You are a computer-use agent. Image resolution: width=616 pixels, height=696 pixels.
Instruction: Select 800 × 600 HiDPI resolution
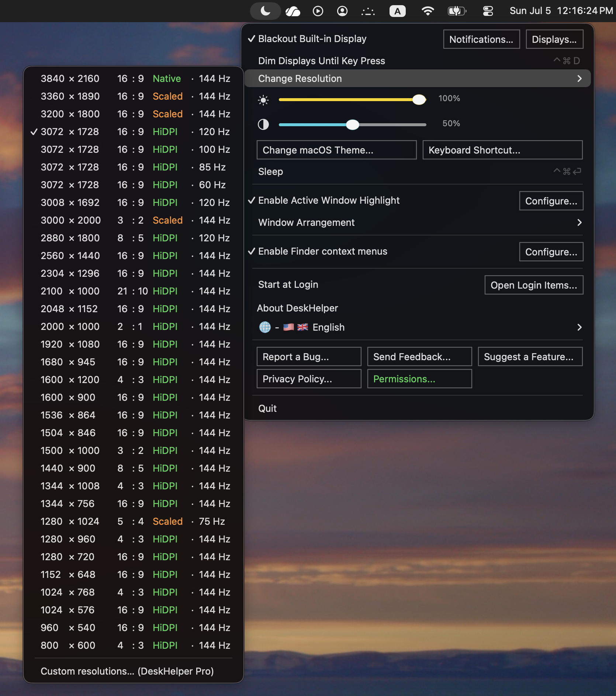[x=134, y=645]
